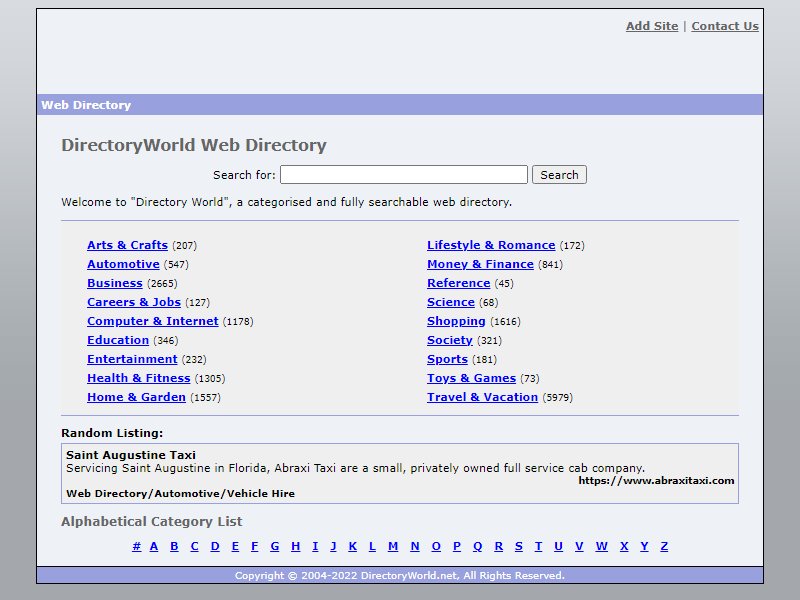The height and width of the screenshot is (600, 800).
Task: Click the Random Listing label
Action: point(112,433)
